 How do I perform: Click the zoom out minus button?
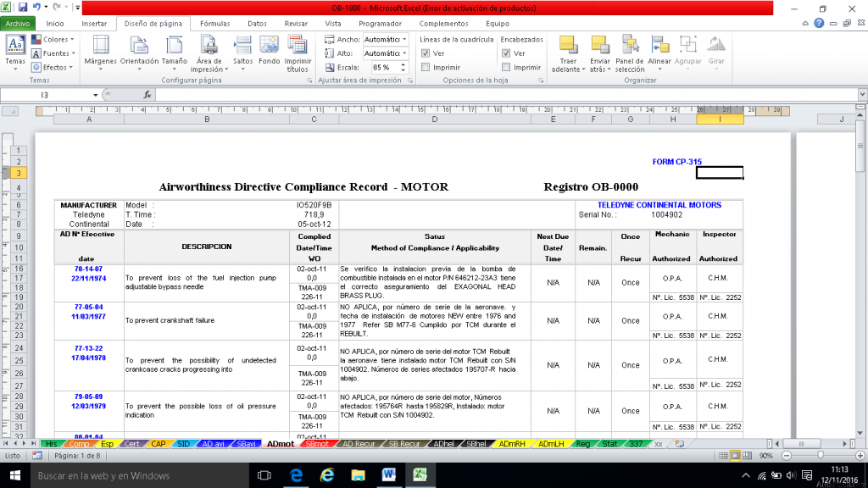click(x=787, y=456)
